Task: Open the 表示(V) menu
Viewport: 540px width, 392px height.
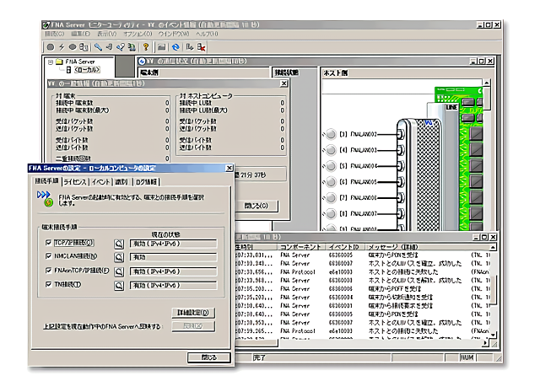Action: (x=106, y=34)
